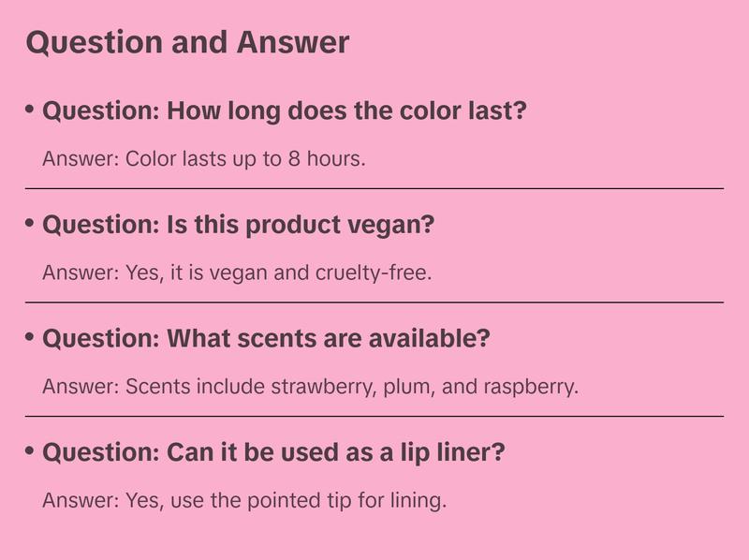Click the bullet before the color lasting question
Screen dimensions: 749x560
click(x=30, y=109)
